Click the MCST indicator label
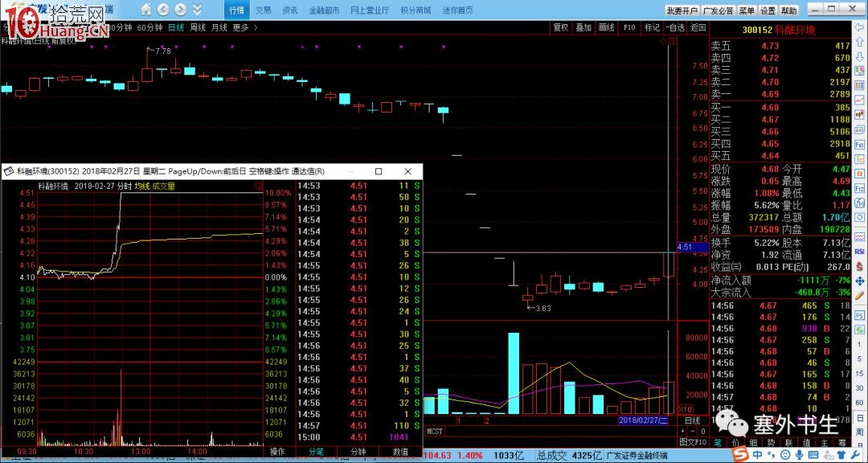 [435, 430]
